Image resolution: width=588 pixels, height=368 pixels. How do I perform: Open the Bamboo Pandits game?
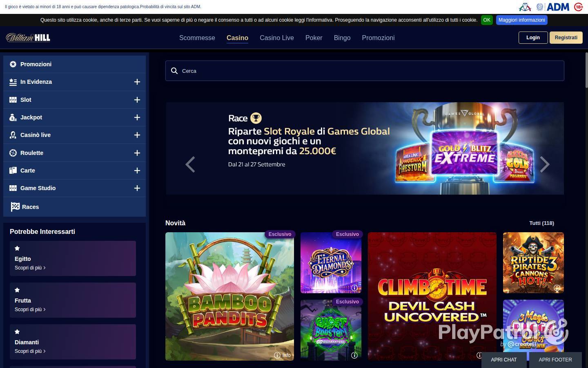pos(229,296)
